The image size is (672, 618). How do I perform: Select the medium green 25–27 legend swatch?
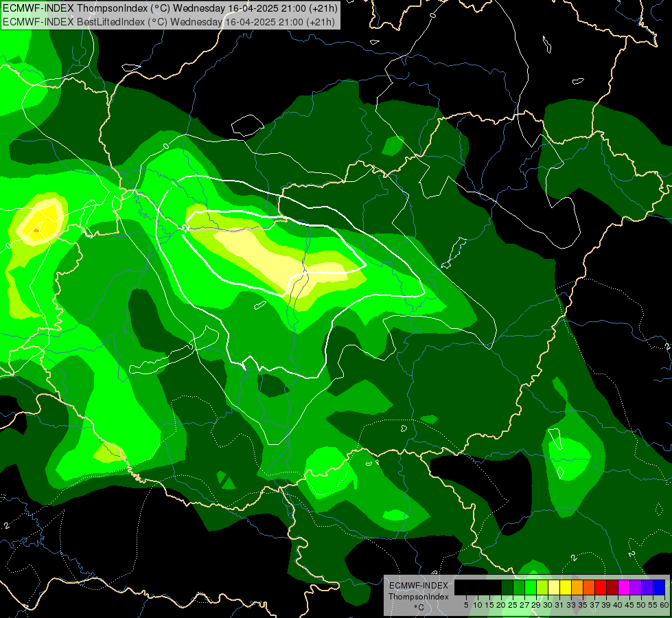(519, 588)
